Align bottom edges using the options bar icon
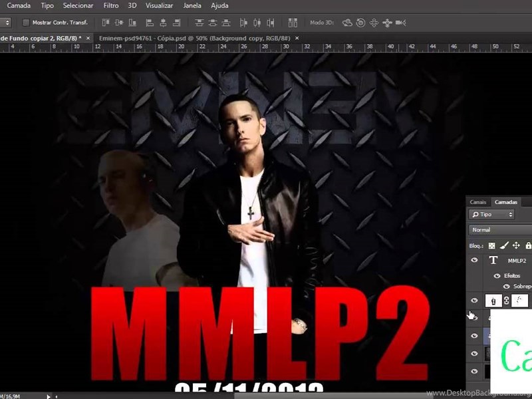 (x=132, y=23)
